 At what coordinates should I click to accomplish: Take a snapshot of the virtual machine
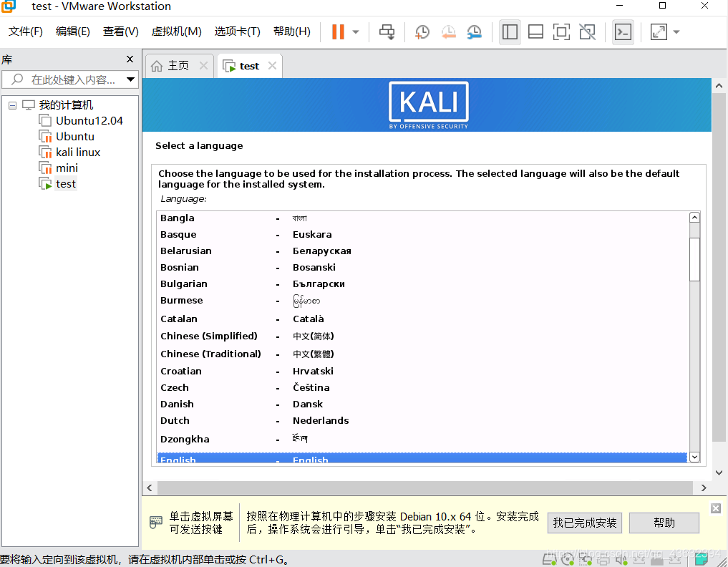click(422, 31)
